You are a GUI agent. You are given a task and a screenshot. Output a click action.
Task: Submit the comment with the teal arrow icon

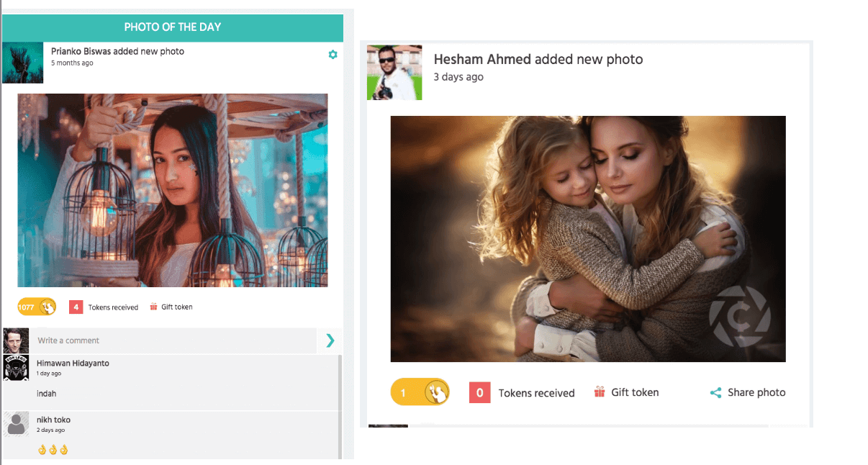click(330, 340)
